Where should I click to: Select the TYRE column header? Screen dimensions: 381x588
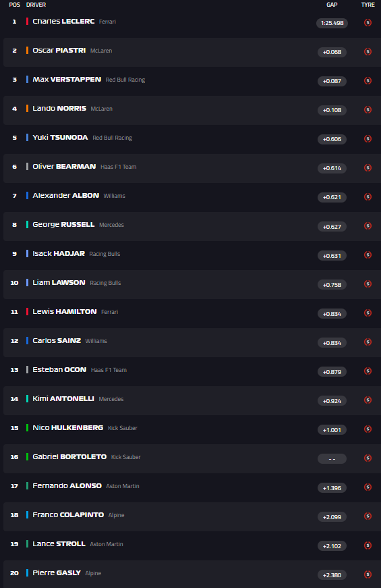click(x=368, y=5)
